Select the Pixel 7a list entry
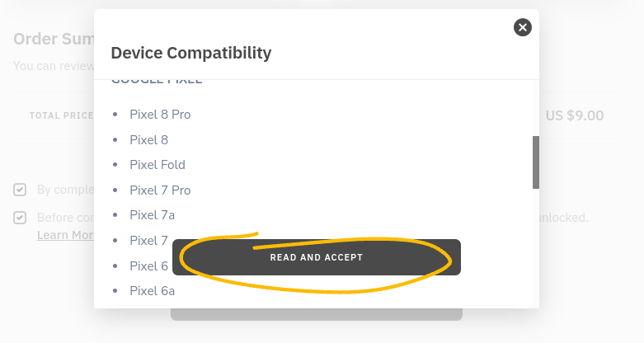The image size is (644, 343). point(152,215)
